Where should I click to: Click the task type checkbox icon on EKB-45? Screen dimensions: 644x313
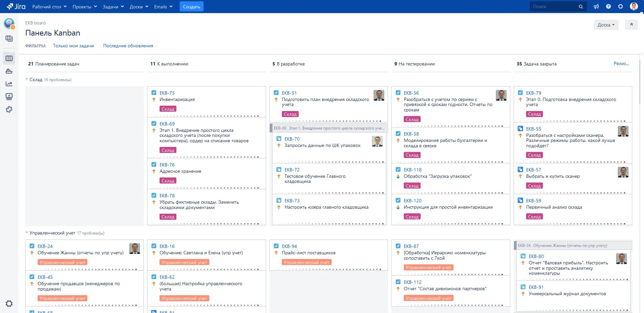[32, 277]
